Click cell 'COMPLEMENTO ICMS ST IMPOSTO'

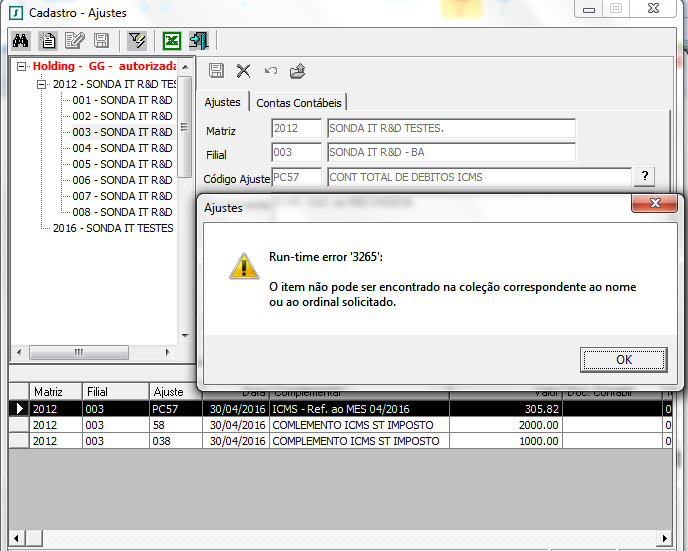[x=359, y=441]
